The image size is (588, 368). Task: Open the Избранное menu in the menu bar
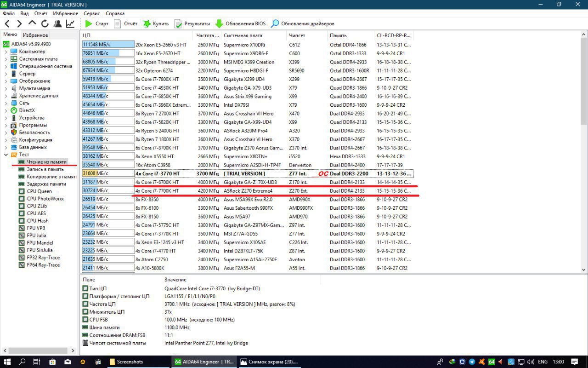[x=65, y=13]
